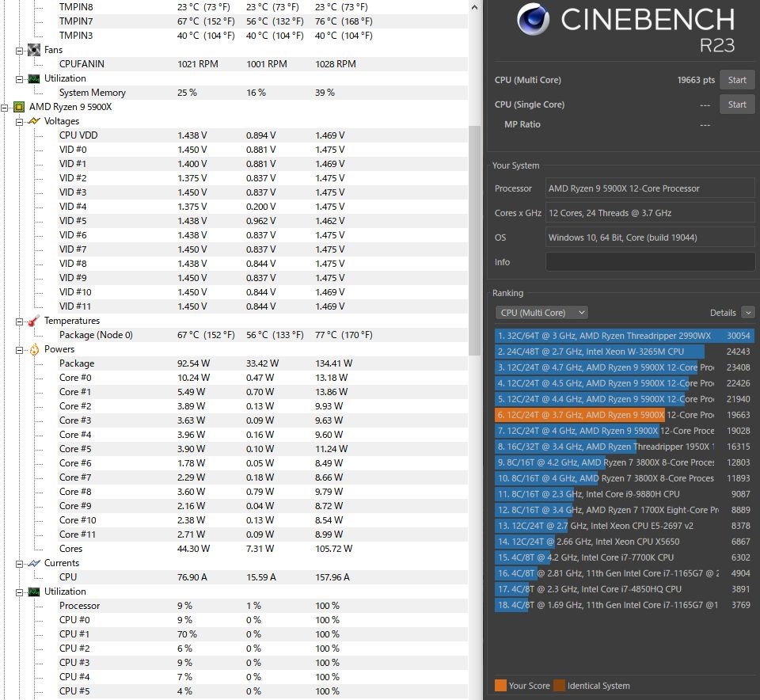The width and height of the screenshot is (760, 700).
Task: Click the Cinebench sphere logo
Action: pos(533,19)
